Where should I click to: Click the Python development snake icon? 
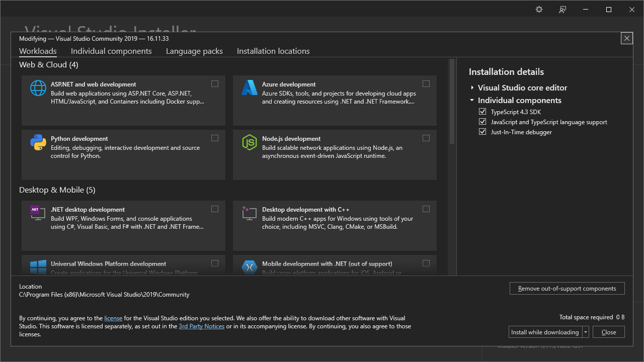tap(38, 142)
